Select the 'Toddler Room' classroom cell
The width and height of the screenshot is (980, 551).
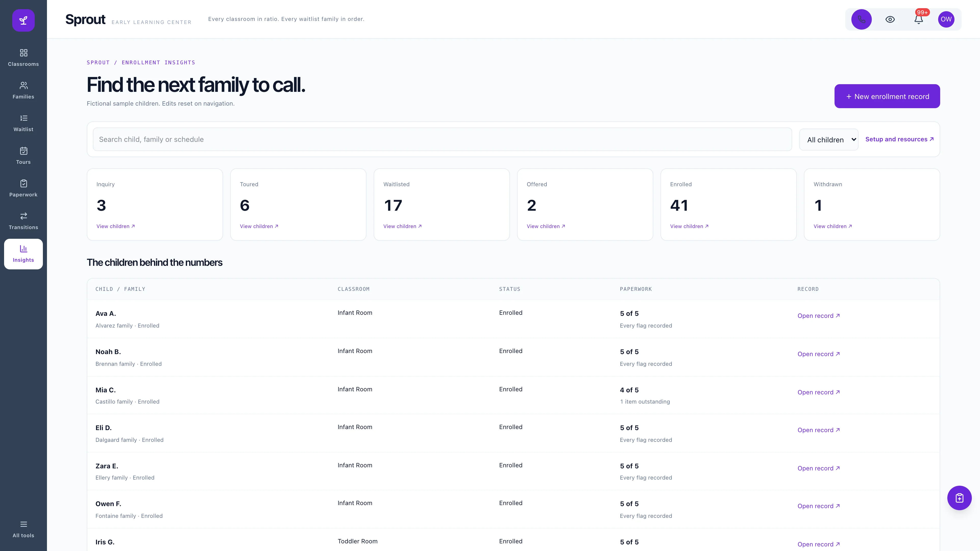358,541
